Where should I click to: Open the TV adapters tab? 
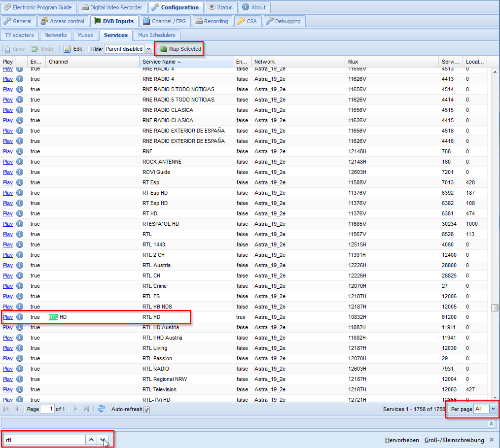pos(19,35)
